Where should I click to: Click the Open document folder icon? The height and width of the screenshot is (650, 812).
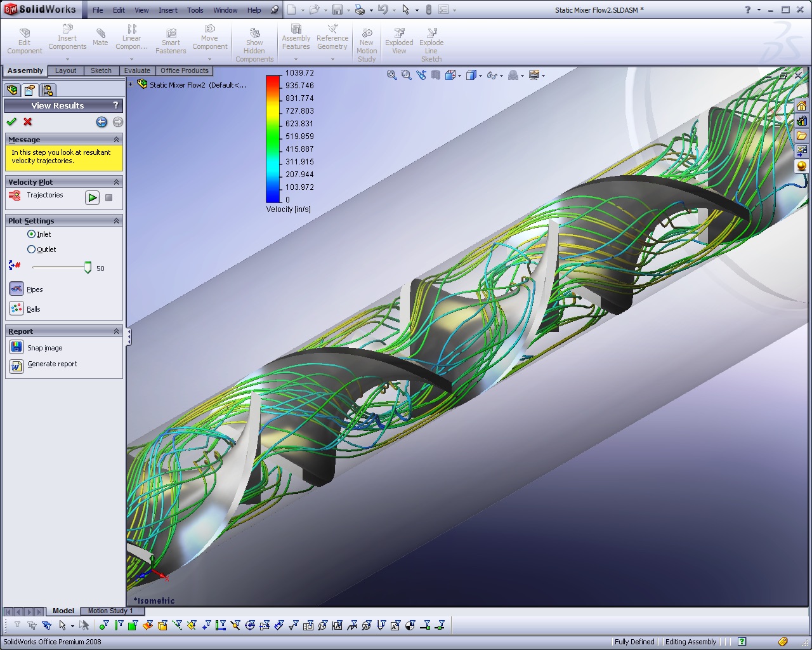313,10
